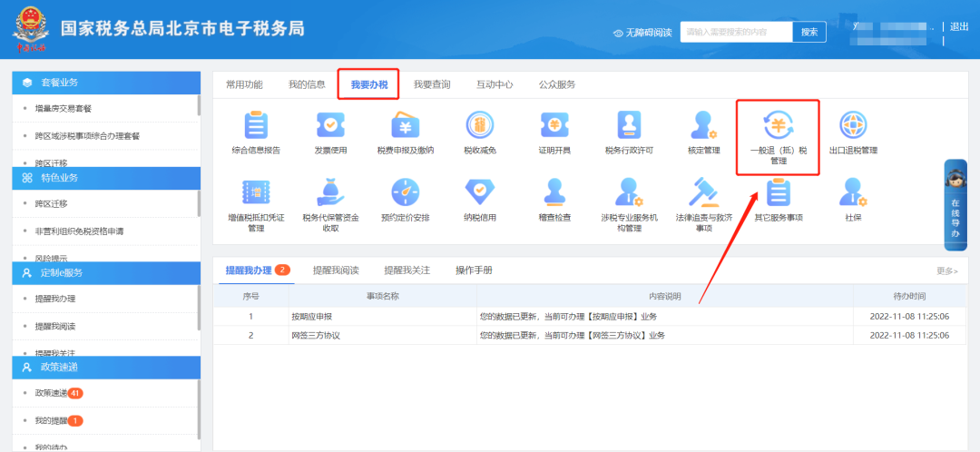Image resolution: width=980 pixels, height=452 pixels.
Task: Collapse the 特色业务 sidebar section
Action: tap(106, 178)
